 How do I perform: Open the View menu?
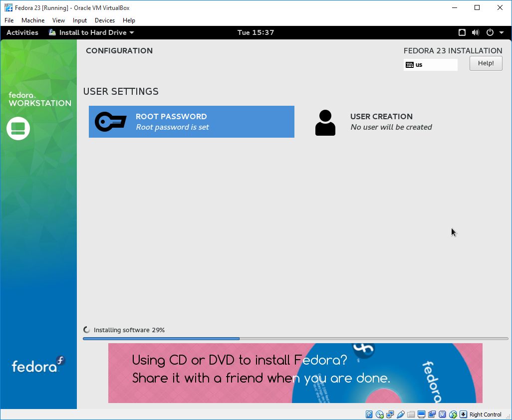58,20
